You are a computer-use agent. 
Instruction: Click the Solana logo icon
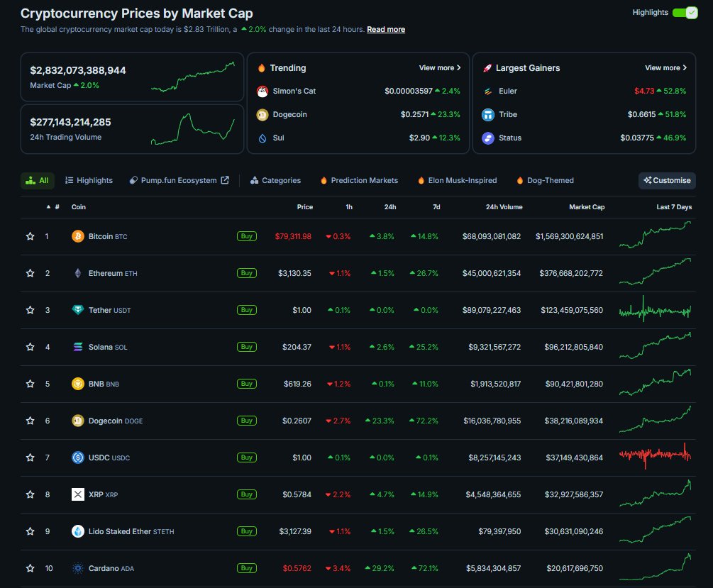point(78,347)
